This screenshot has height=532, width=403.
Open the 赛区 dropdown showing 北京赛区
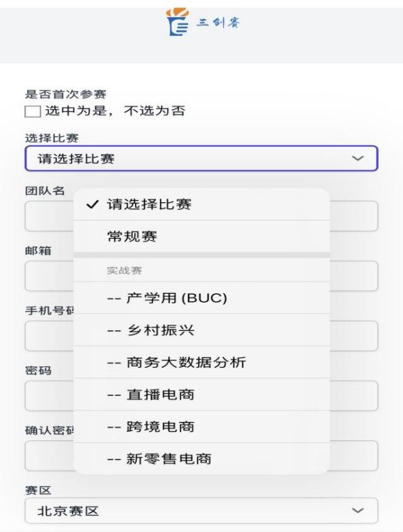201,510
